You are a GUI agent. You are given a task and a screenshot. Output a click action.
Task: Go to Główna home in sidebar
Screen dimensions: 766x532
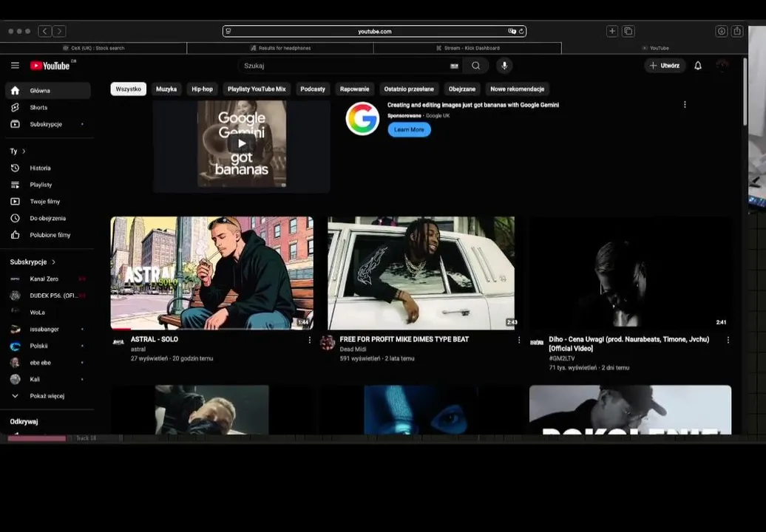[48, 91]
